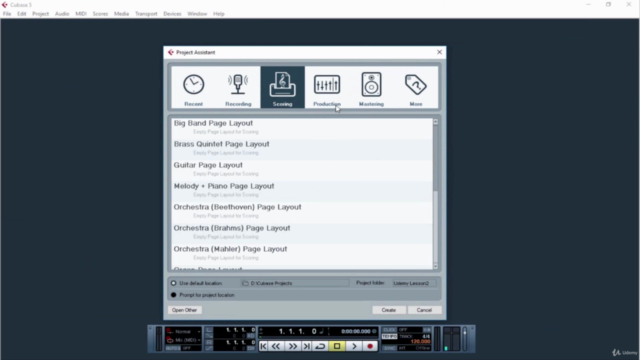640x360 pixels.
Task: Click the template list scroll-down arrow
Action: [436, 266]
